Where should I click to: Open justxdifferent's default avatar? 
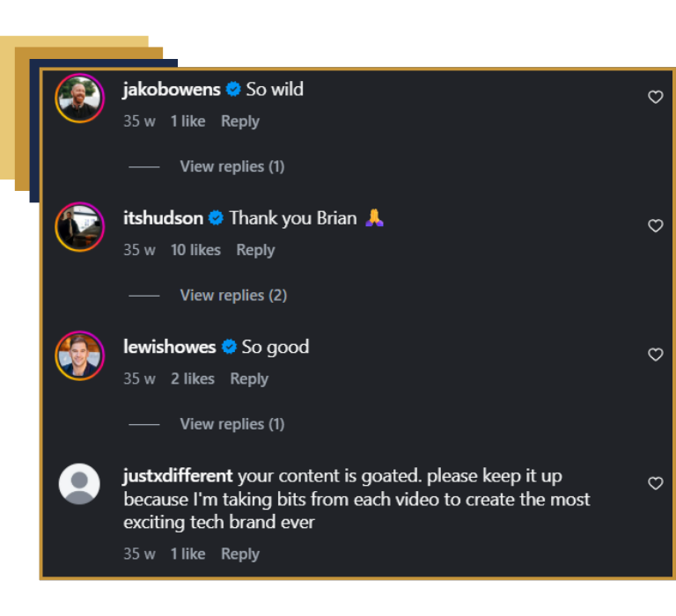pyautogui.click(x=79, y=484)
